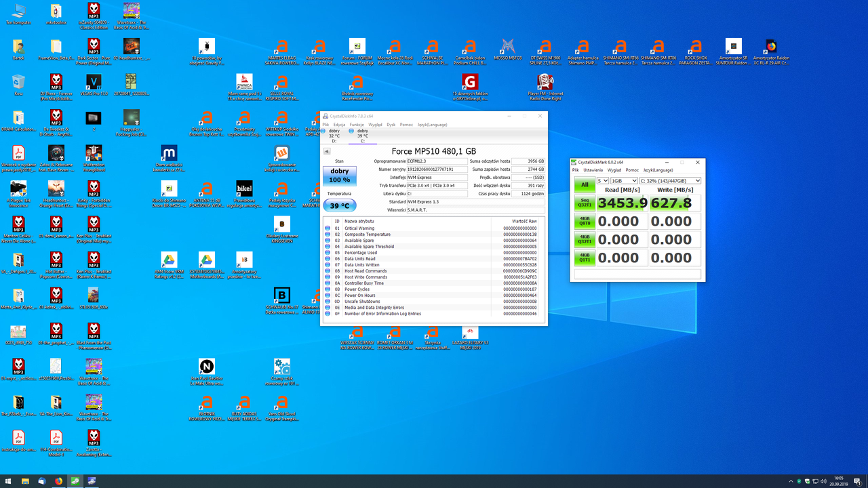The width and height of the screenshot is (868, 488).
Task: Open File Explorer from the taskbar
Action: pos(24,481)
